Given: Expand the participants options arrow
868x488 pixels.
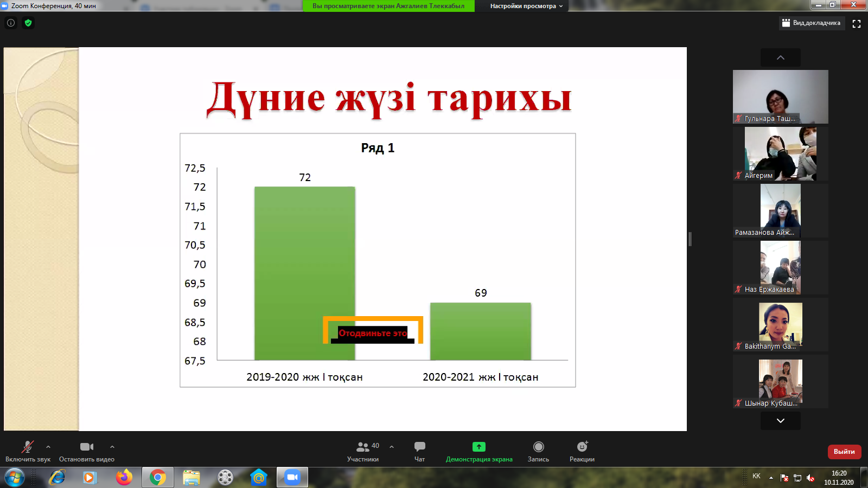Looking at the screenshot, I should tap(392, 447).
